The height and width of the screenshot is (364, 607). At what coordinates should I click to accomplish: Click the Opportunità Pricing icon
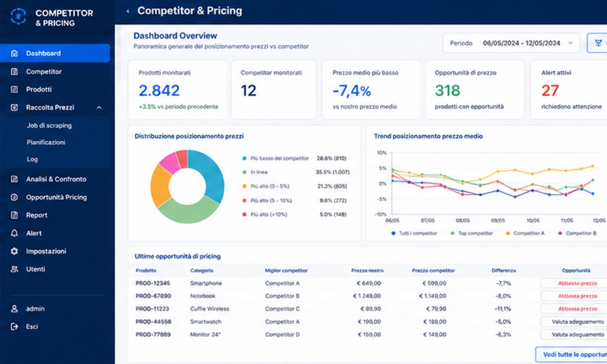click(x=14, y=197)
